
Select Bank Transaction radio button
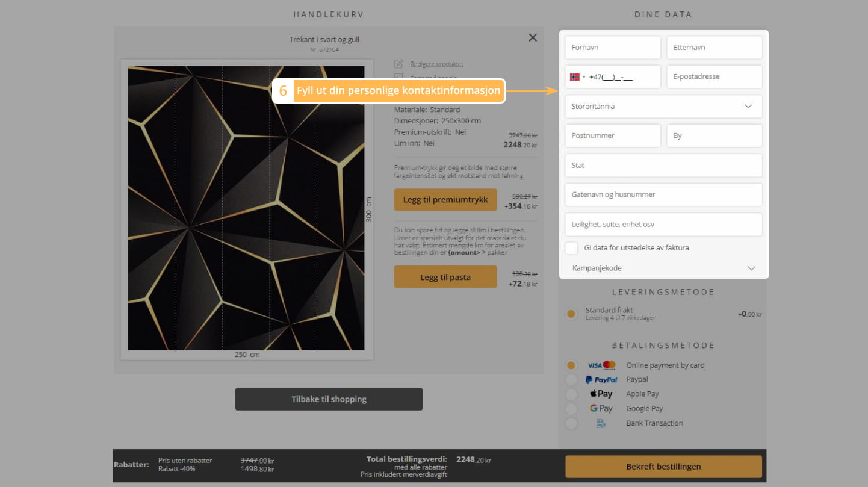571,423
